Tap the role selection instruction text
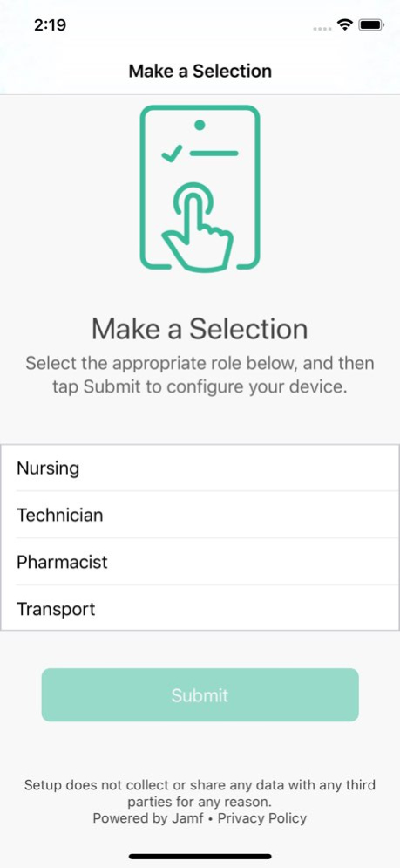 tap(200, 375)
